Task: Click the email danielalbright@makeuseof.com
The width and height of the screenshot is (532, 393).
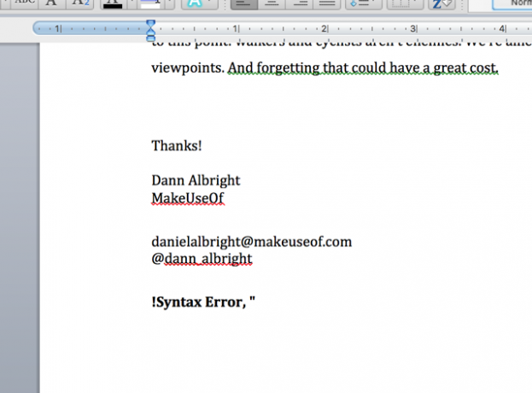Action: tap(251, 242)
